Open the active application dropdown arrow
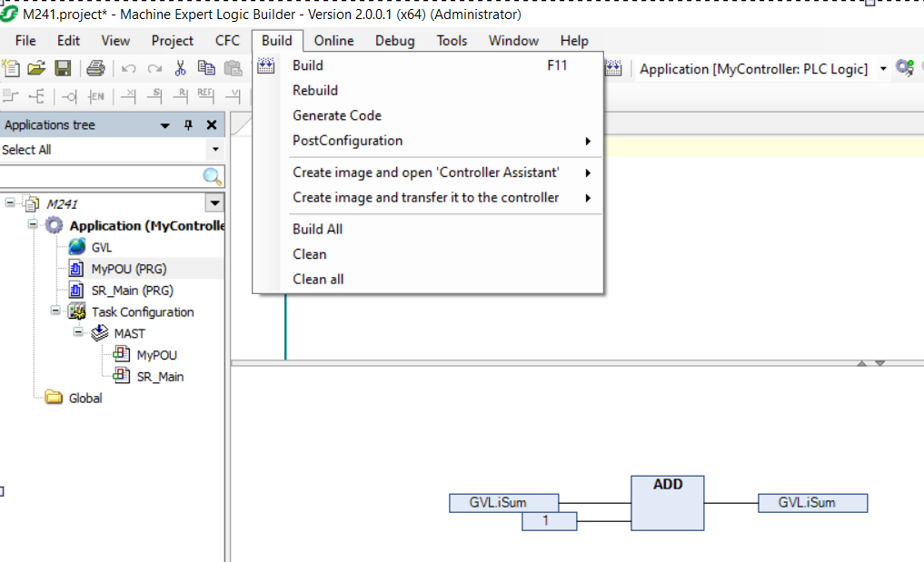Image resolution: width=924 pixels, height=562 pixels. 882,68
